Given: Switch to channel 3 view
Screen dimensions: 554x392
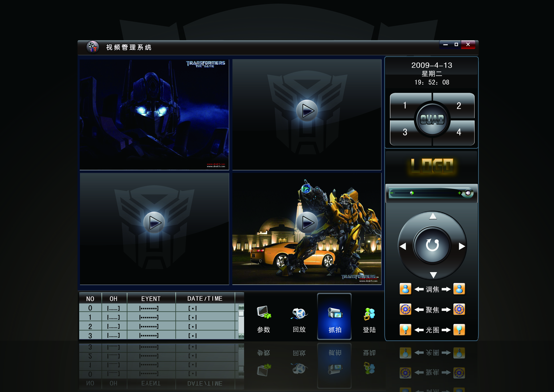Looking at the screenshot, I should [x=405, y=132].
